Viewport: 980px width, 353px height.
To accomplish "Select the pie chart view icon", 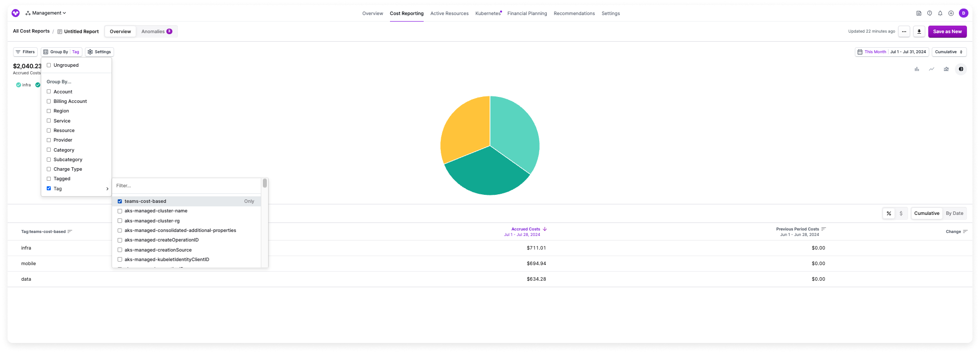I will pyautogui.click(x=961, y=69).
